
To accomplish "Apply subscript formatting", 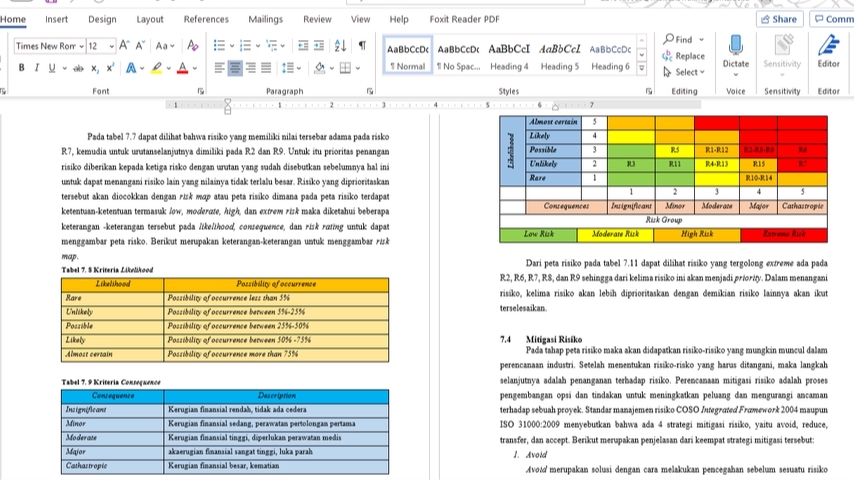I will pos(95,68).
